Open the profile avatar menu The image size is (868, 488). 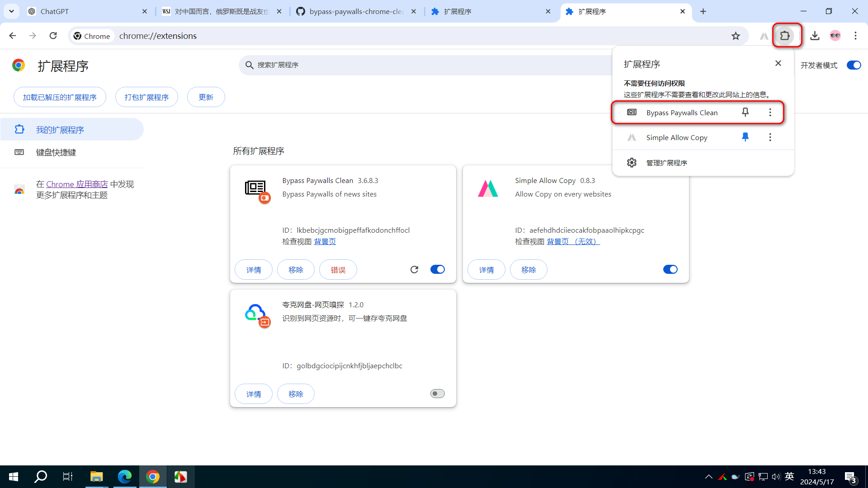coord(835,36)
